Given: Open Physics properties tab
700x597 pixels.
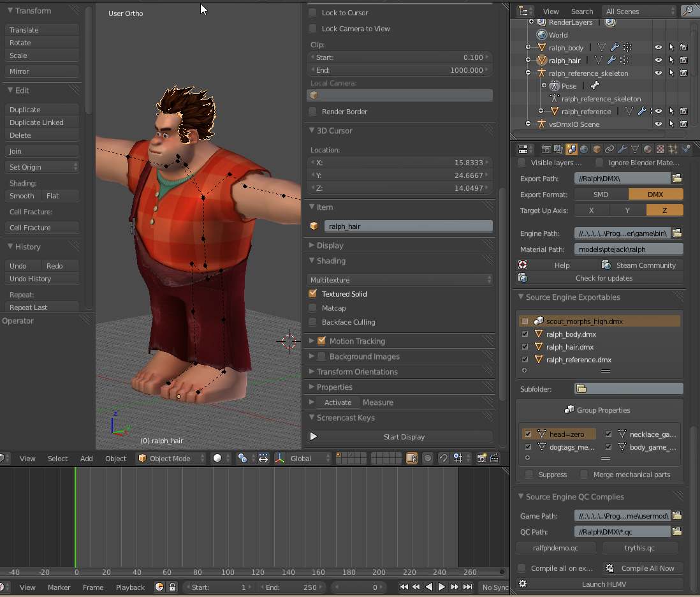Looking at the screenshot, I should (686, 149).
